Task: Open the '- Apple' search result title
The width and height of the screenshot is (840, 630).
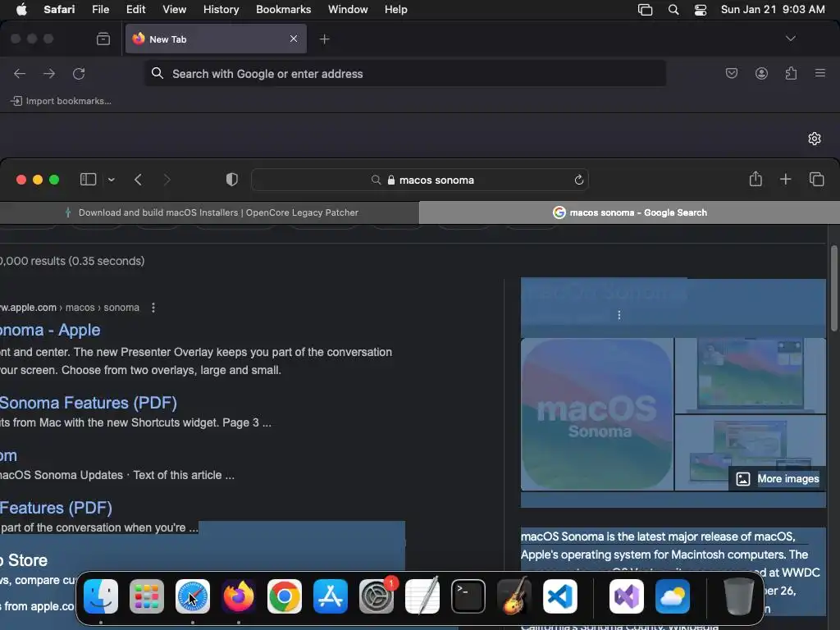Action: pos(50,330)
